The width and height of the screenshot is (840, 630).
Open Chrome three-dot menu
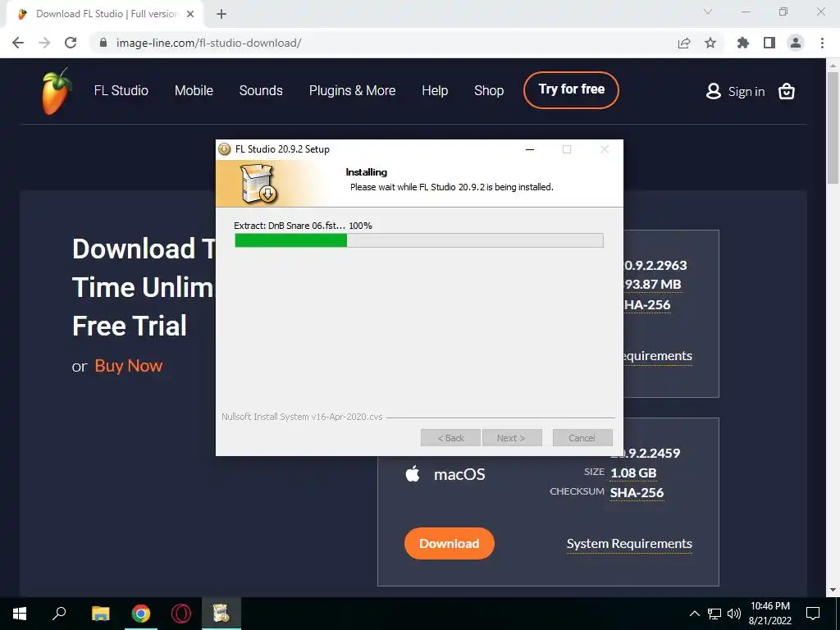[x=822, y=43]
